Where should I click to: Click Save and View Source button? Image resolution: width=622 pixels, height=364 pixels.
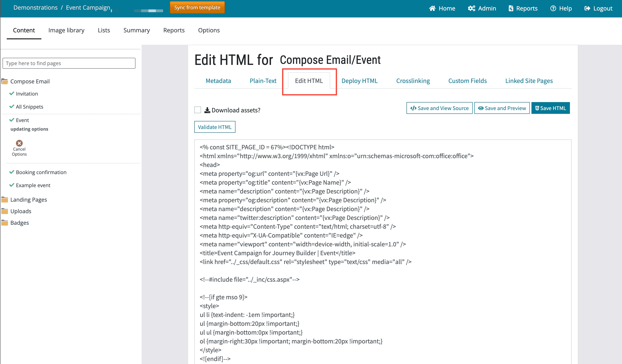(439, 108)
